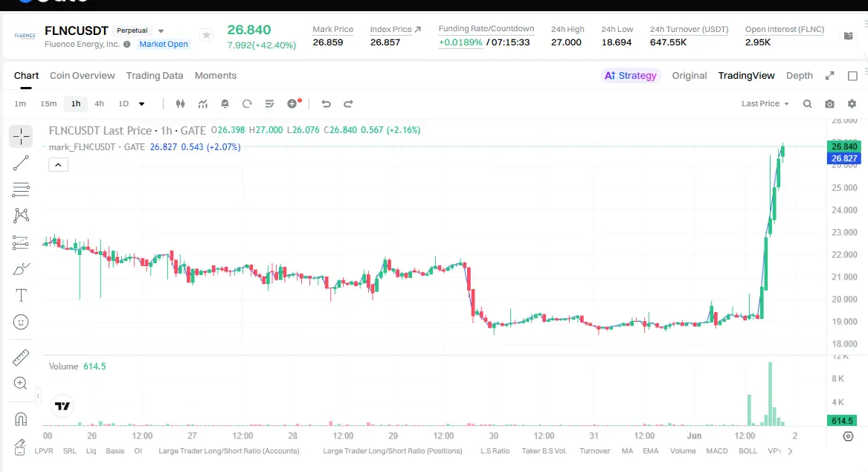868x472 pixels.
Task: Expand the more timeframes dropdown arrow
Action: (142, 103)
